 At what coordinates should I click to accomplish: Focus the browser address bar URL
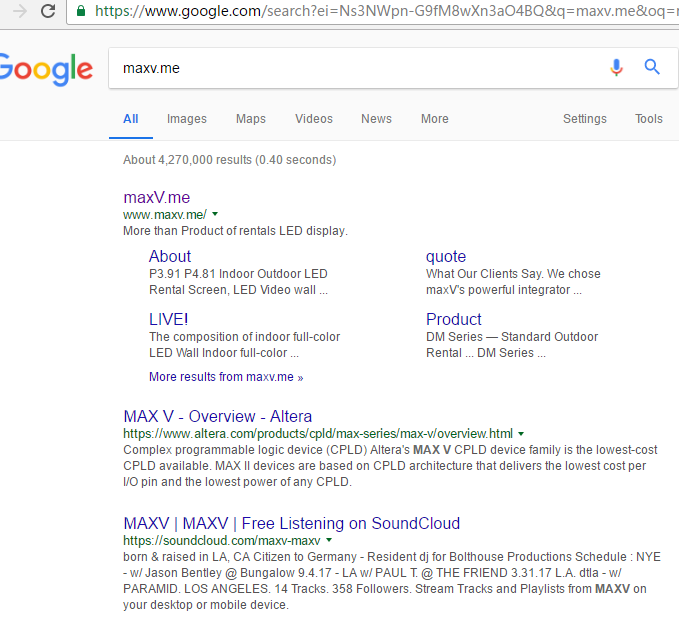(385, 11)
